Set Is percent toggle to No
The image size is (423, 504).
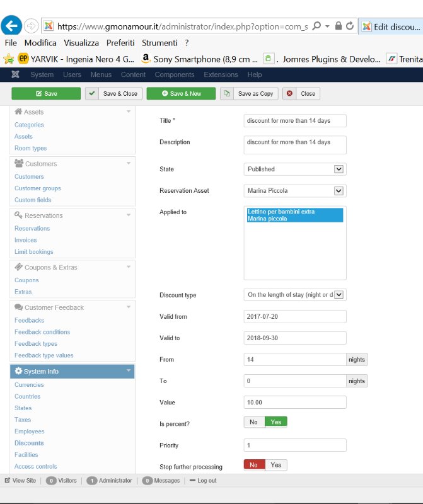click(253, 422)
